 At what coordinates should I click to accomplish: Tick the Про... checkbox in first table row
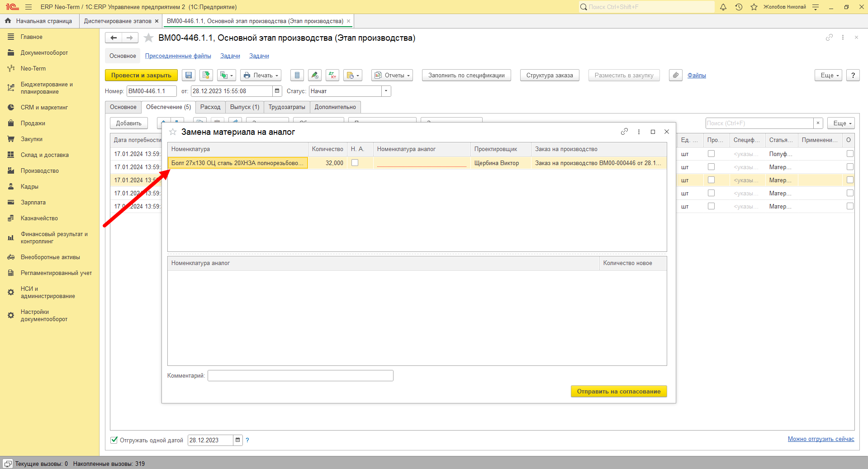711,154
